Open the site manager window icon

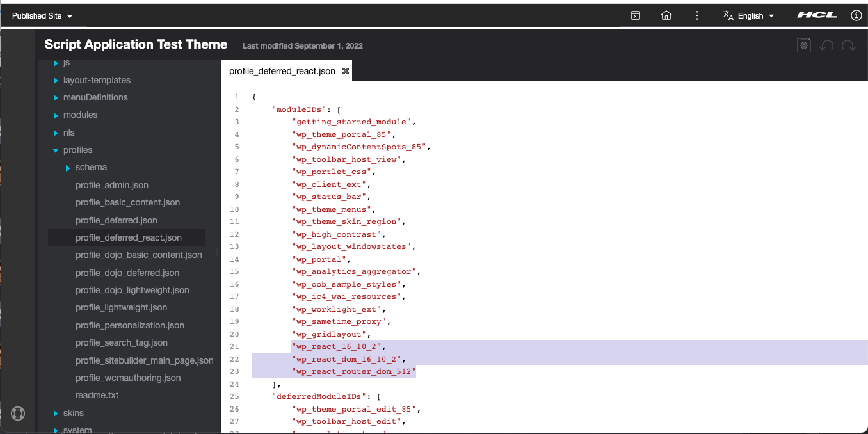click(x=635, y=15)
